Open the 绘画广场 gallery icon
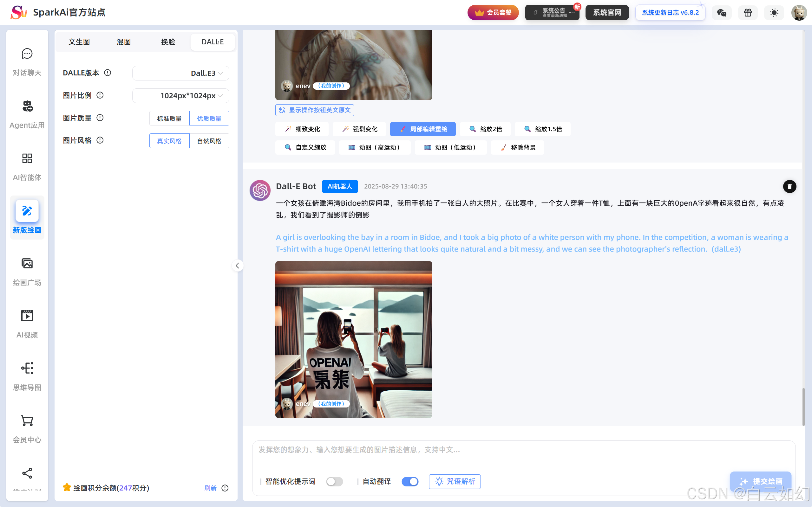 click(27, 264)
